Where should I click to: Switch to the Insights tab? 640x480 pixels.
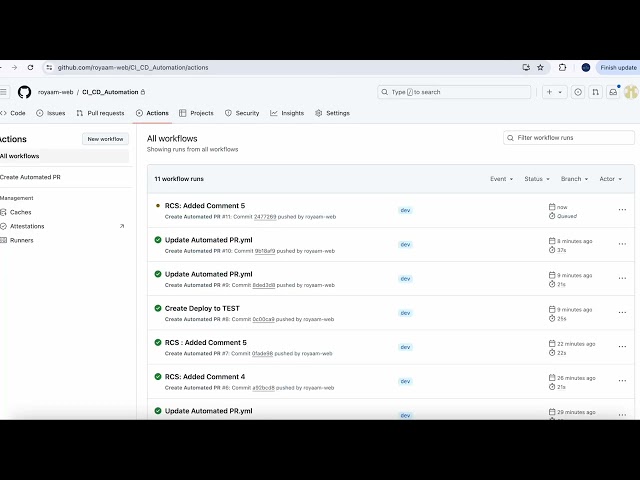tap(287, 113)
